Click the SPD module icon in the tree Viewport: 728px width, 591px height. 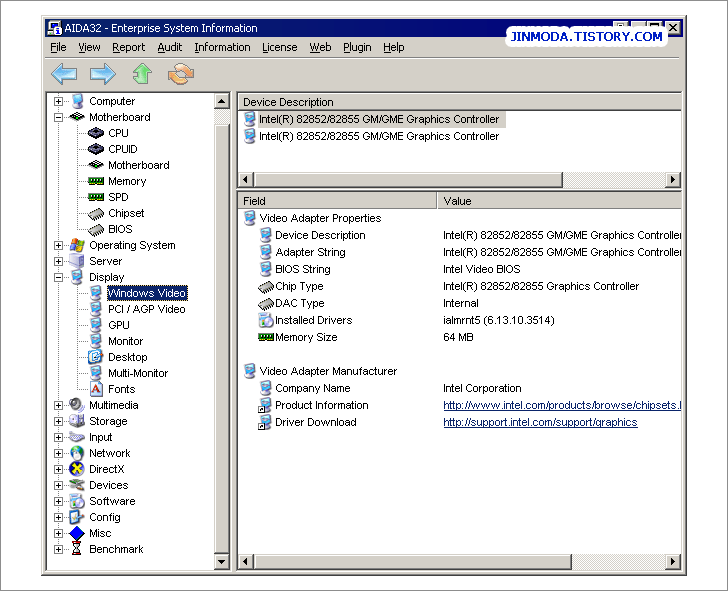coord(96,197)
